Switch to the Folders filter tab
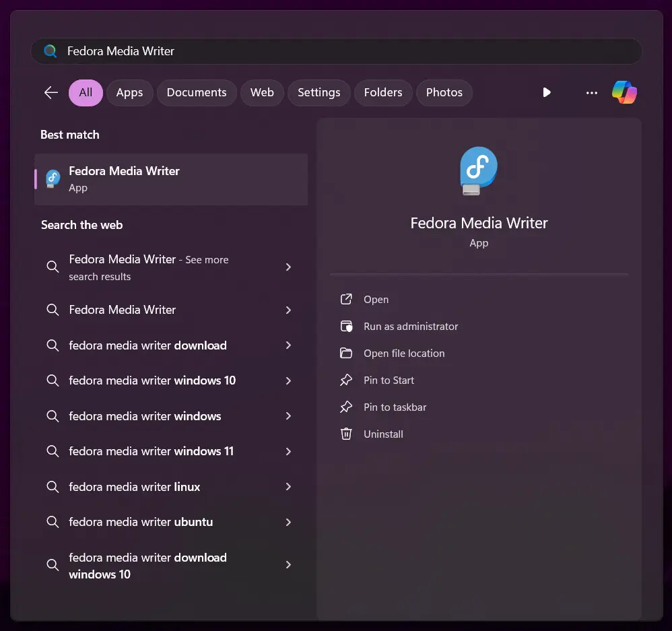672x631 pixels. [x=383, y=92]
